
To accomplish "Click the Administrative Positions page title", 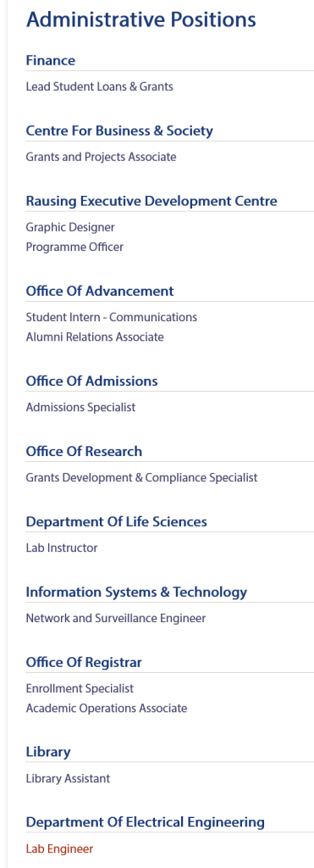I will (141, 20).
